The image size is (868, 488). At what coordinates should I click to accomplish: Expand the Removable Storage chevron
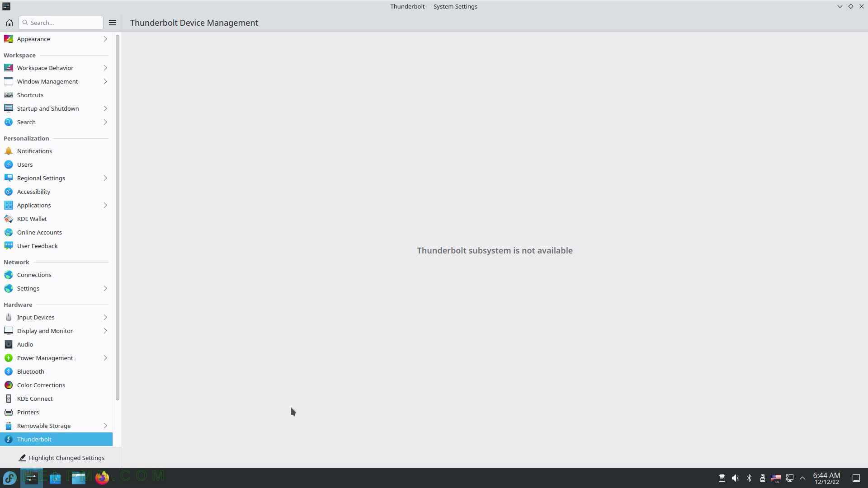[105, 426]
